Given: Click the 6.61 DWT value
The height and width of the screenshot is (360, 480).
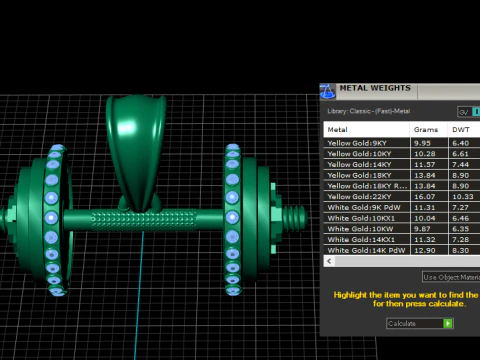Looking at the screenshot, I should (x=461, y=154).
